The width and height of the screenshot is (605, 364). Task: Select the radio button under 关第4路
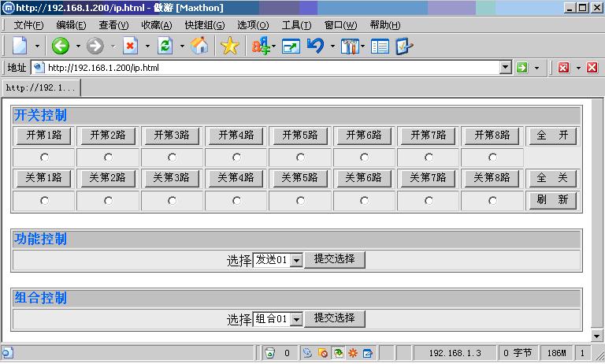point(236,201)
